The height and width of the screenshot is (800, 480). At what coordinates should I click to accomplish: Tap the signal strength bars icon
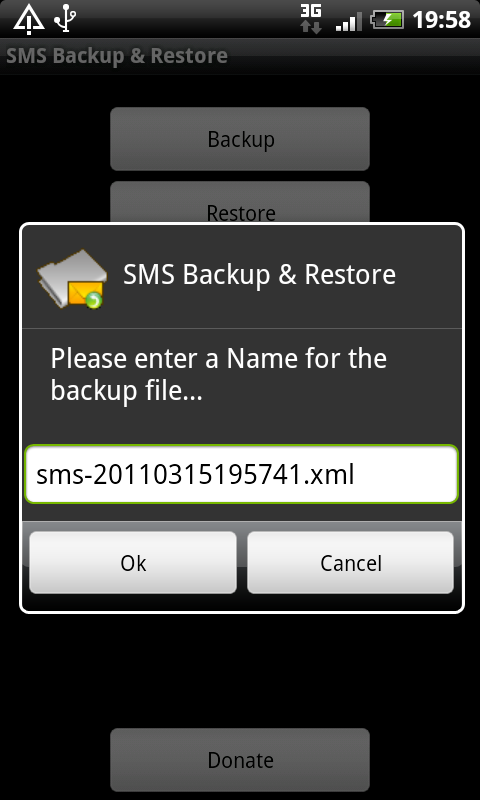(x=348, y=21)
